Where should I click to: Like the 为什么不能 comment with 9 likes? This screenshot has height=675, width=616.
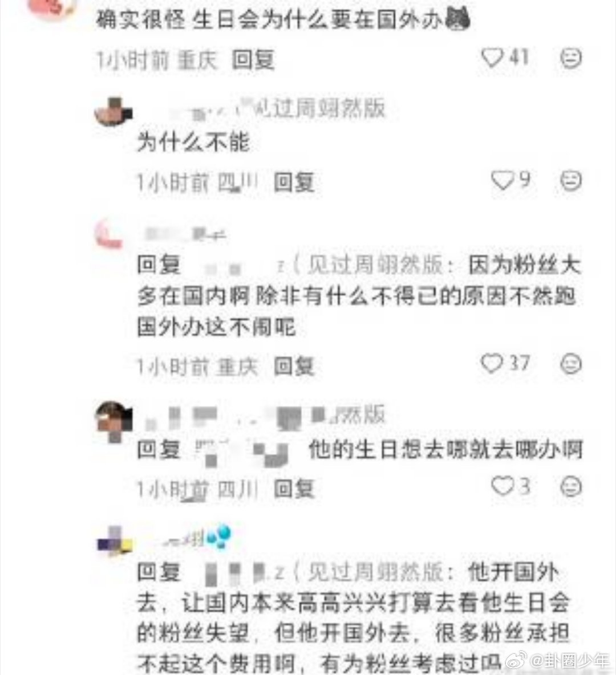tap(502, 180)
